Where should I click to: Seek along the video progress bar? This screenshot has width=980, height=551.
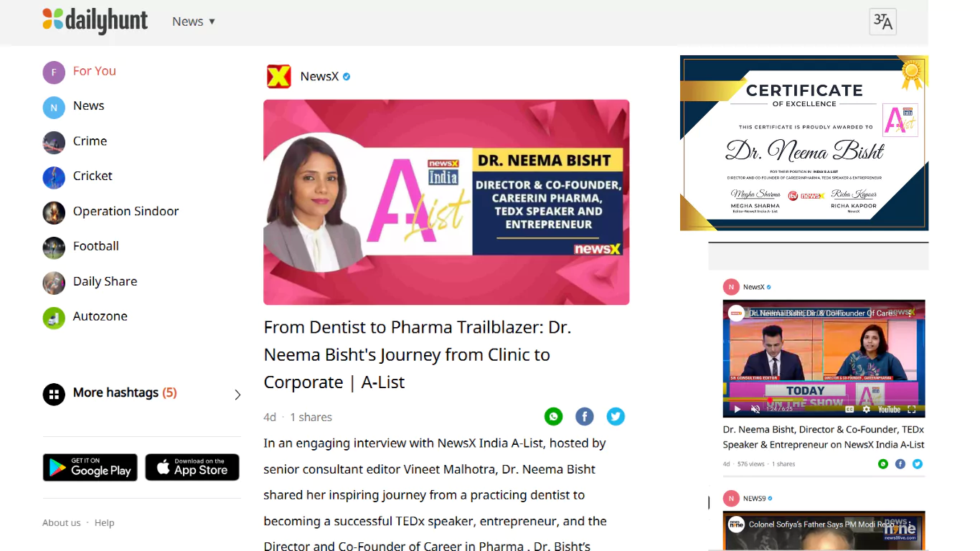[x=824, y=400]
